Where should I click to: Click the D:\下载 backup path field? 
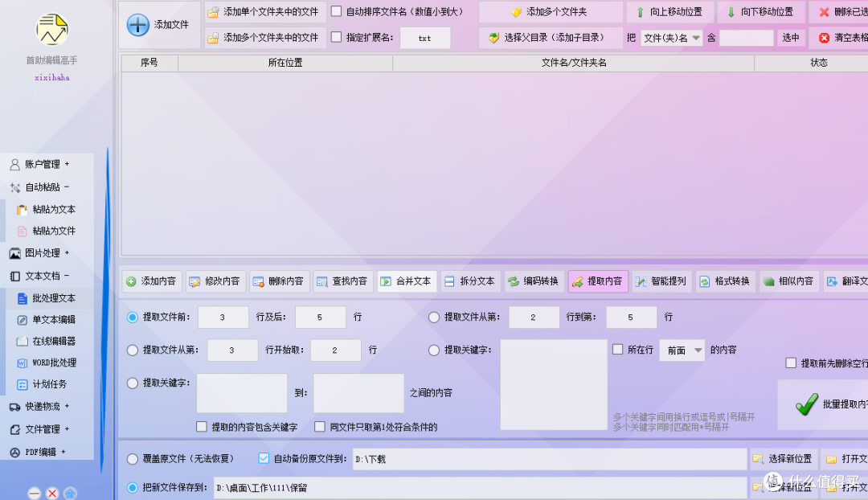point(550,459)
